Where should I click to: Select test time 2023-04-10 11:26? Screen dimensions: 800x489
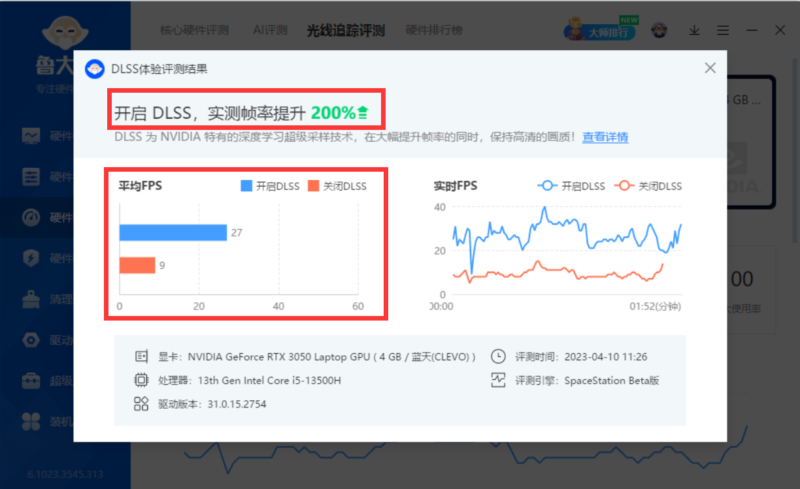(606, 356)
